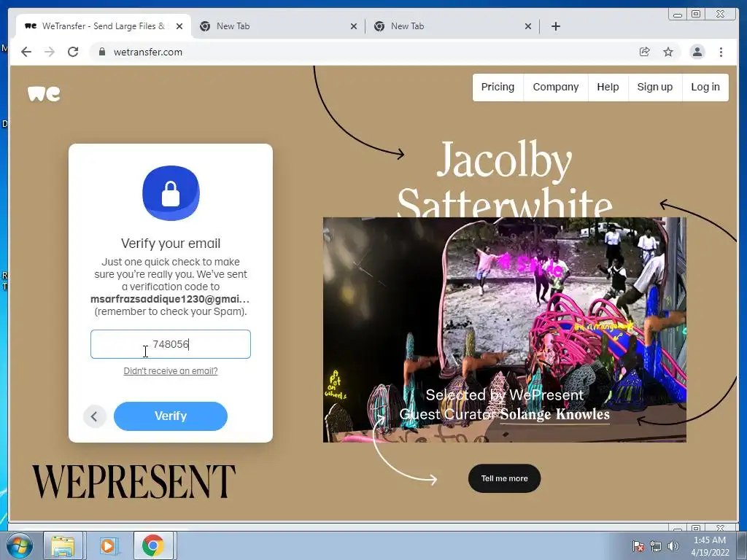Image resolution: width=747 pixels, height=560 pixels.
Task: Reload the wetransfer.com page
Action: (73, 52)
